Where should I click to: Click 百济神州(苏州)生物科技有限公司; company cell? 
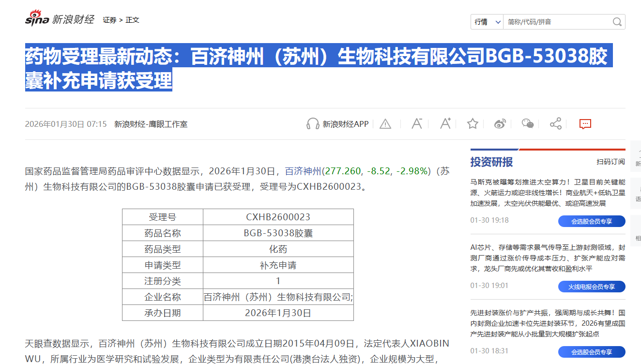(278, 297)
